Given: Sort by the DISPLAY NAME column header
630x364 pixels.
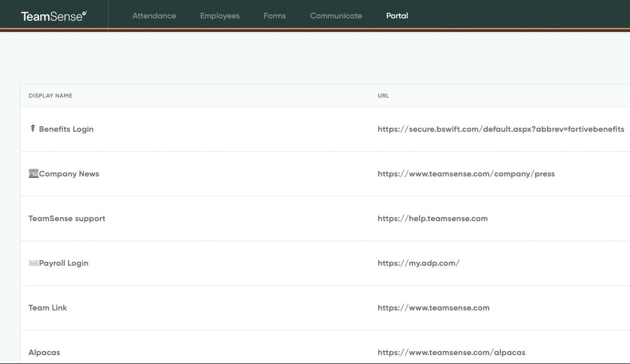Looking at the screenshot, I should tap(50, 95).
